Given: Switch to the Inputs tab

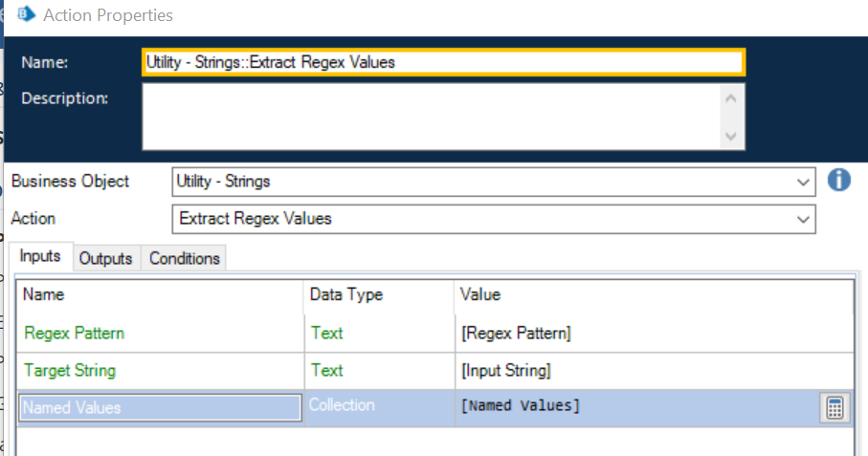Looking at the screenshot, I should pos(40,257).
